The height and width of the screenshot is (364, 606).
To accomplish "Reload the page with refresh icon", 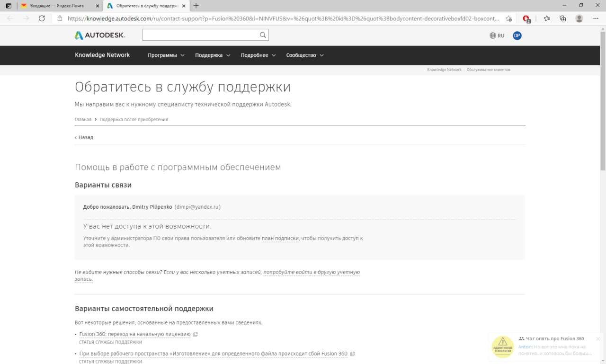I will point(42,18).
